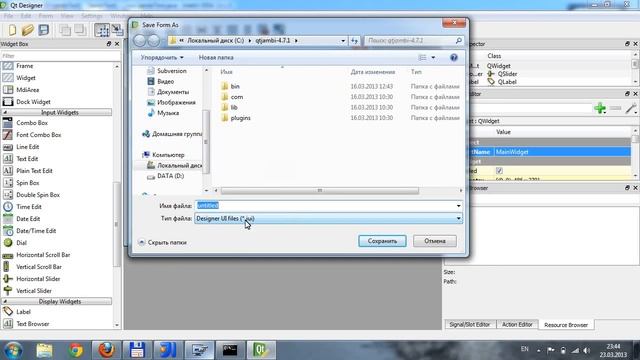
Task: Click the Qt Designer taskbar icon
Action: pyautogui.click(x=261, y=350)
